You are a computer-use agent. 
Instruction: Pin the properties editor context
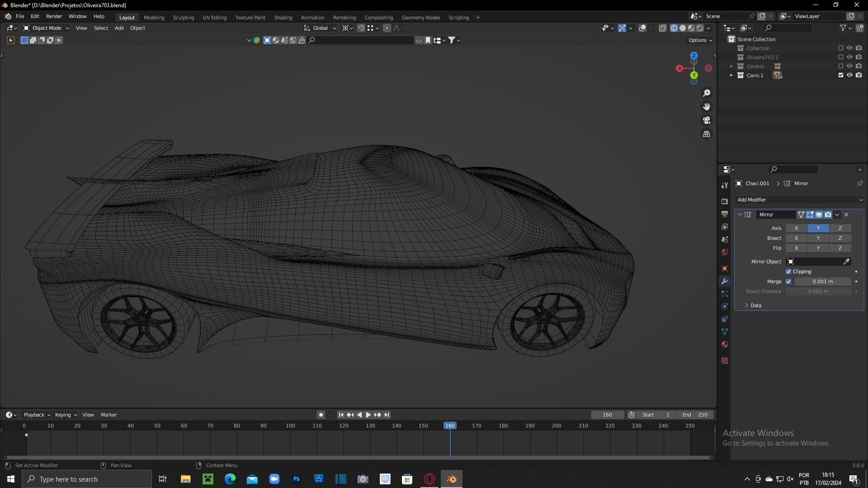(859, 183)
